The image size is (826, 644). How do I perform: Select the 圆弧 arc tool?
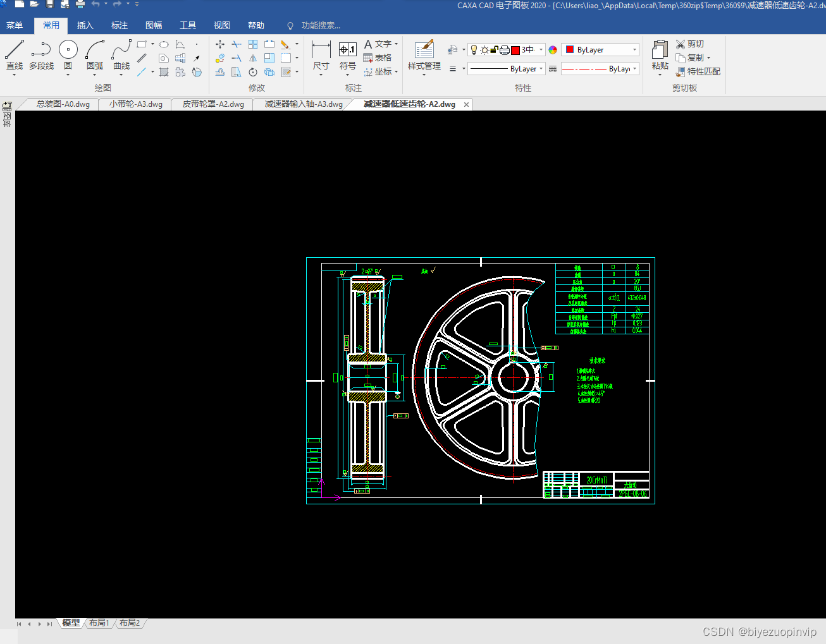click(95, 55)
